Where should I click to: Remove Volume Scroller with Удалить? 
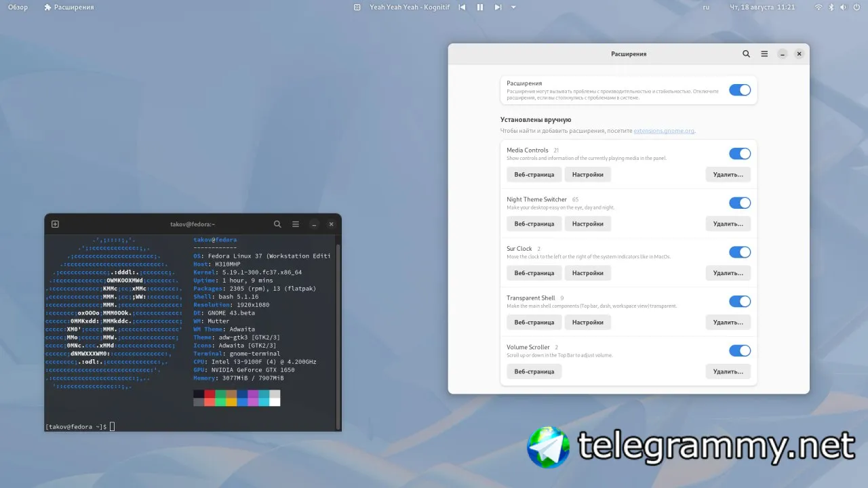[728, 371]
